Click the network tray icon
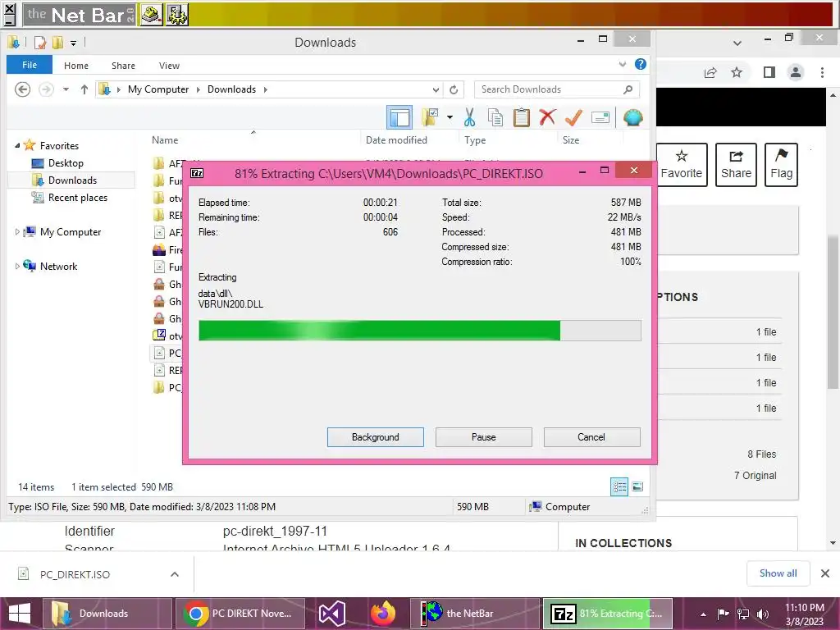Screen dimensions: 840x630 tap(743, 614)
